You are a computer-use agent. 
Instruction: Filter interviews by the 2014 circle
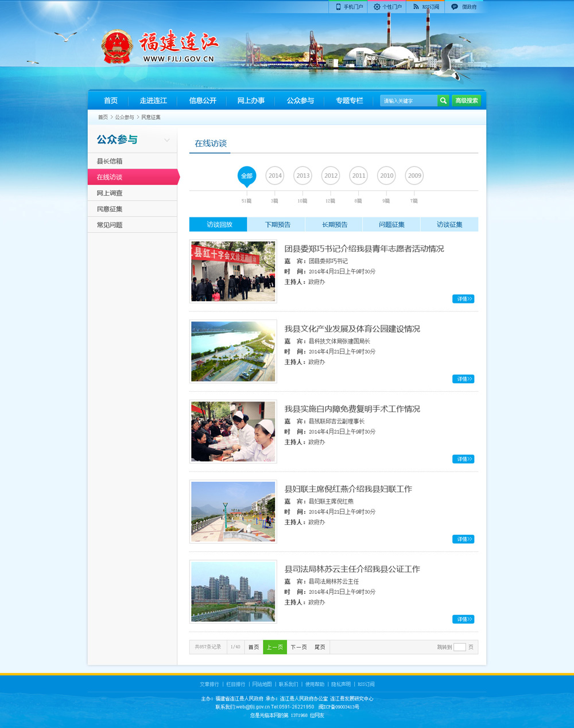(275, 176)
